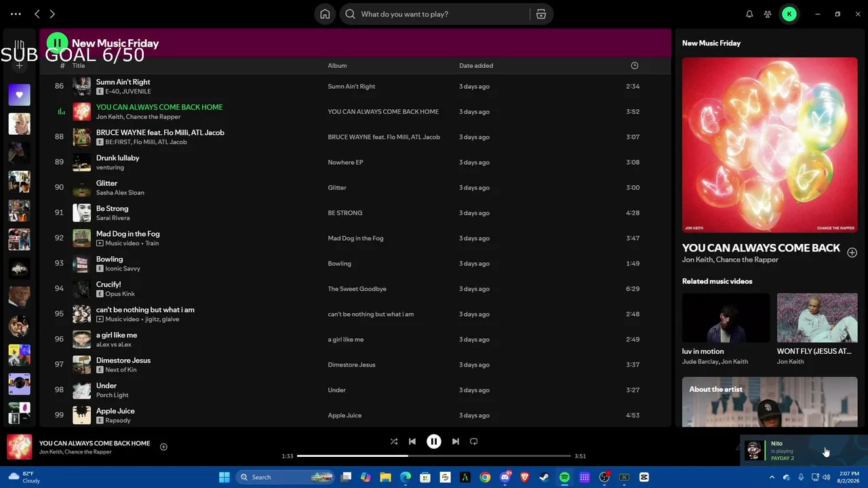The width and height of the screenshot is (868, 488).
Task: Open the Opus Kink artist link
Action: [x=120, y=294]
